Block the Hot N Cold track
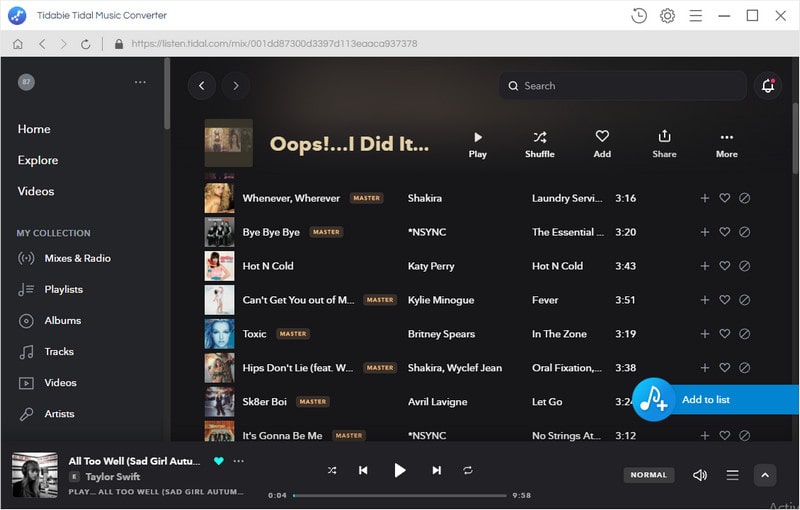 (744, 266)
